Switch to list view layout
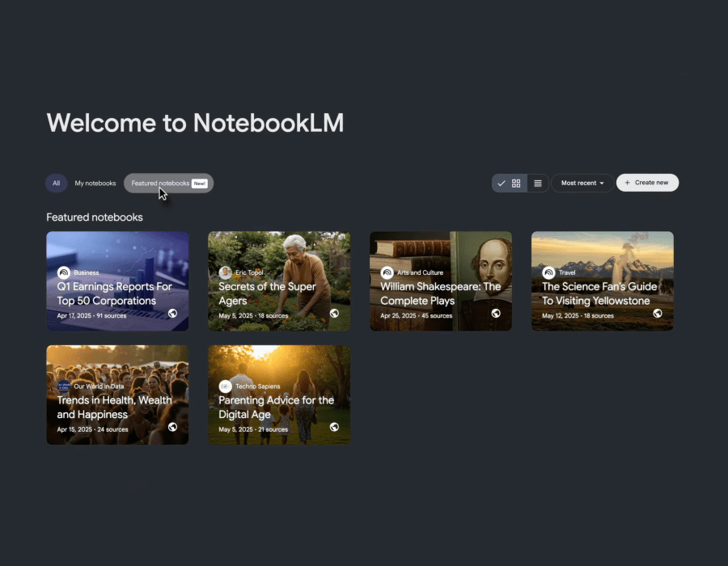Viewport: 728px width, 566px height. (x=537, y=183)
